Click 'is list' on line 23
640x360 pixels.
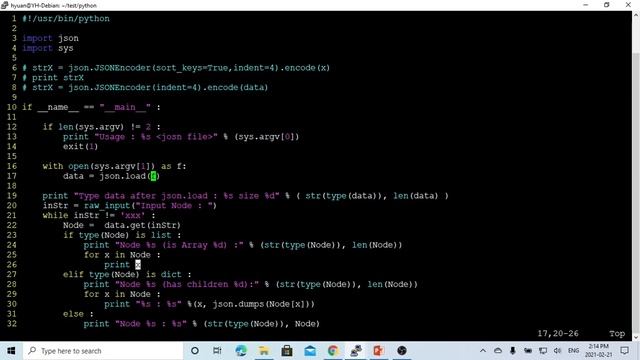[x=153, y=235]
